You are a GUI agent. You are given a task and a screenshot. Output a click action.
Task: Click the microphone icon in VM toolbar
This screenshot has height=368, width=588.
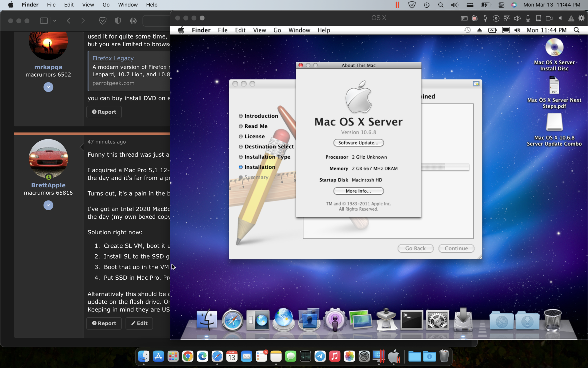[528, 18]
